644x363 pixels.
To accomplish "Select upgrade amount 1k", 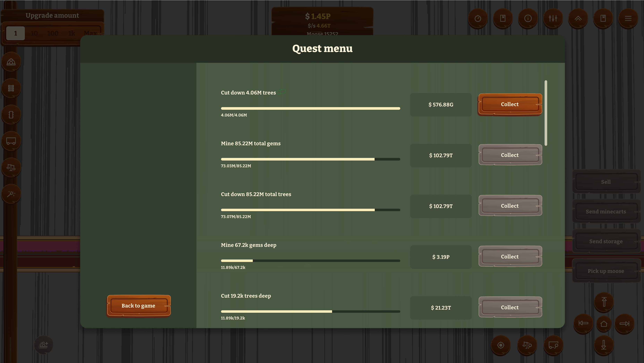I will [x=72, y=33].
